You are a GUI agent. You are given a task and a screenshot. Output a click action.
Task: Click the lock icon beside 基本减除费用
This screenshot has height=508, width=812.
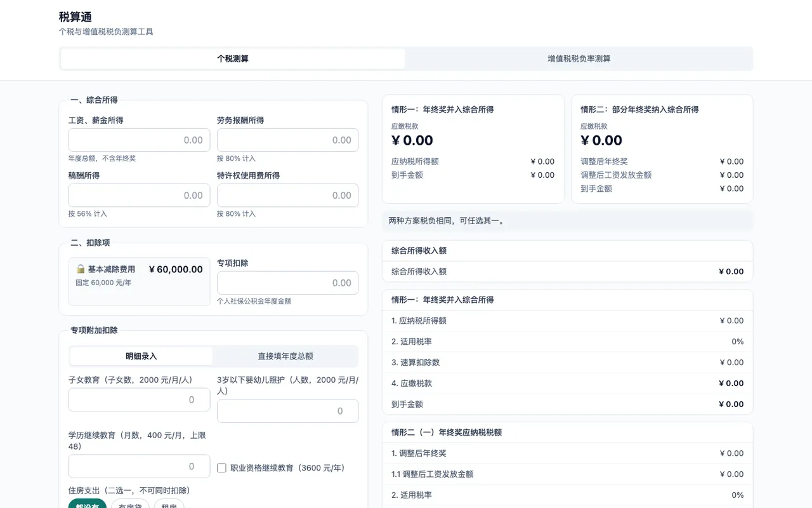pyautogui.click(x=81, y=269)
